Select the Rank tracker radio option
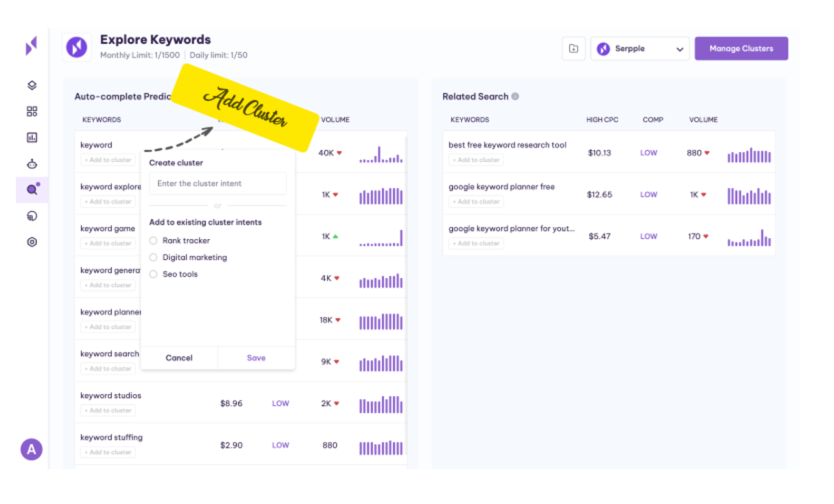 153,240
